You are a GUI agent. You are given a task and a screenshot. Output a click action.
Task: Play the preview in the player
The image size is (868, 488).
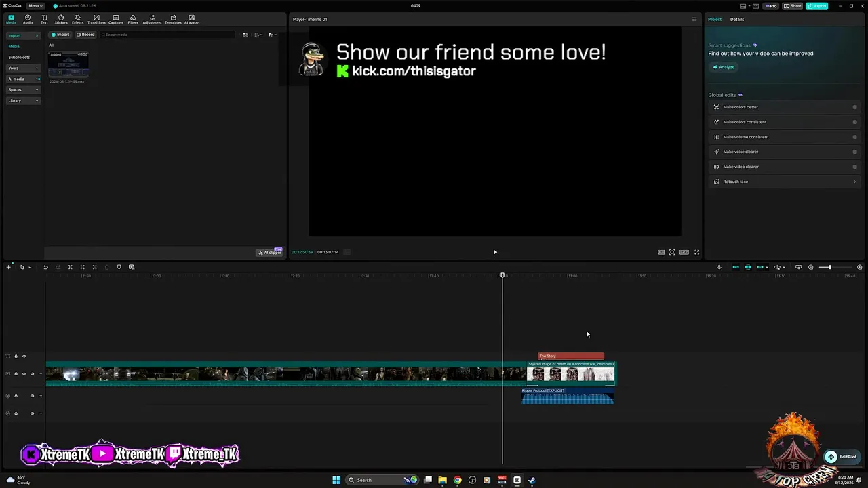[495, 252]
